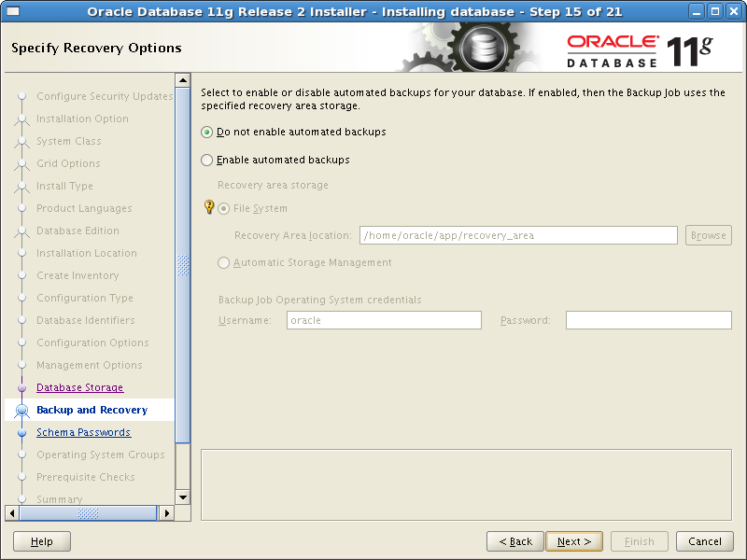The height and width of the screenshot is (560, 747).
Task: Minimize the installer window
Action: coord(697,11)
